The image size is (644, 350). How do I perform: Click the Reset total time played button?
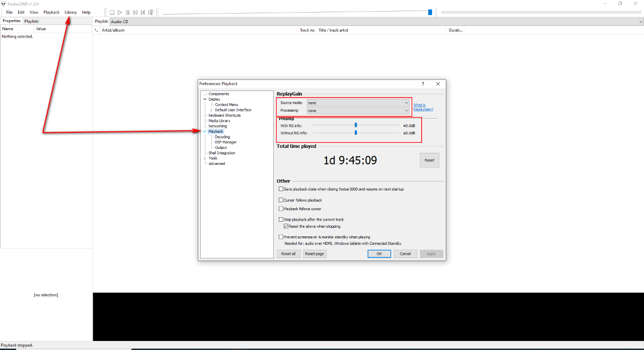429,160
